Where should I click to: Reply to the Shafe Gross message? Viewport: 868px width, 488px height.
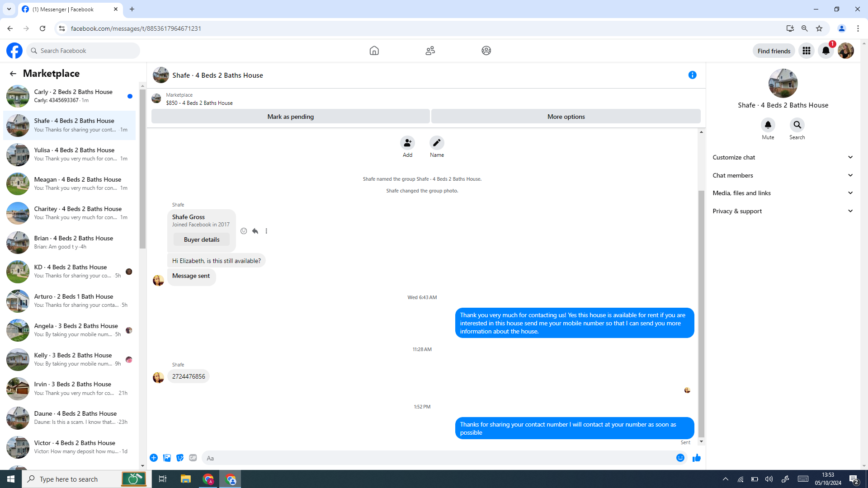[255, 231]
